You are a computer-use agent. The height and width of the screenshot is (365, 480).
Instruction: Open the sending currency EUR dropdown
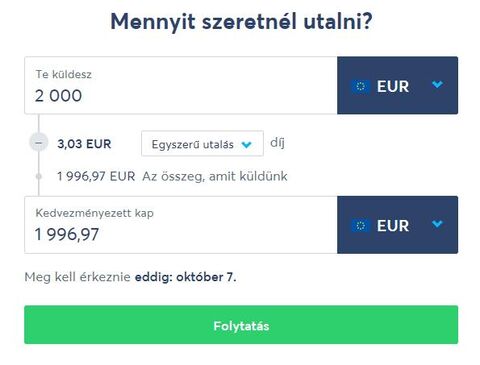pos(397,85)
